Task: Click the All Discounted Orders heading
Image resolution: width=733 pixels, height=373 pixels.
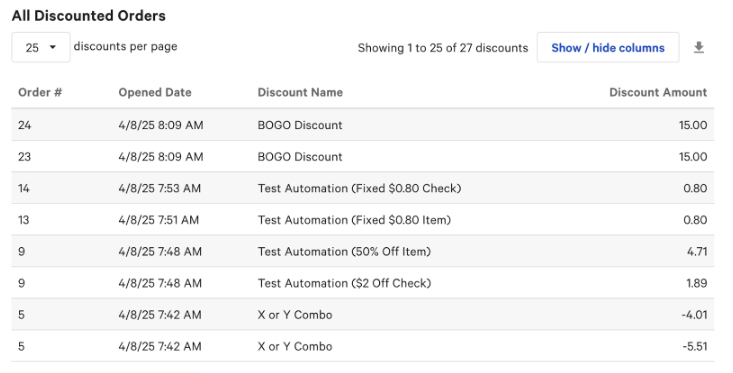Action: 89,15
